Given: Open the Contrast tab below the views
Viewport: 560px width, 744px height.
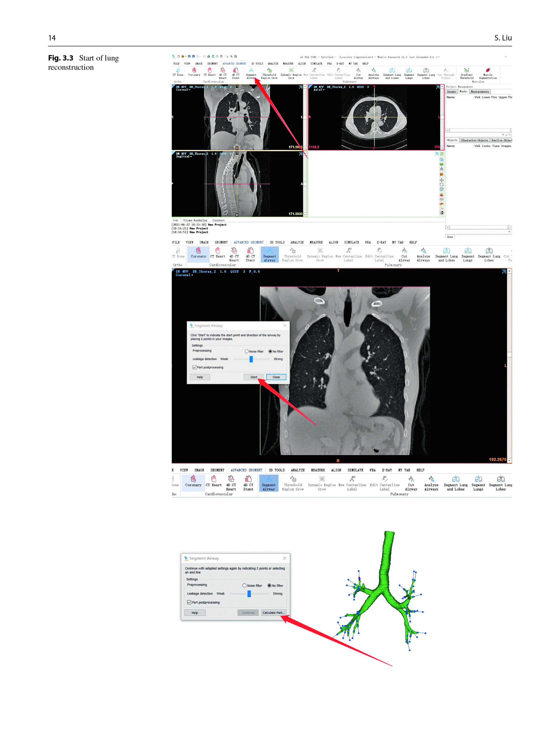Looking at the screenshot, I should (218, 220).
